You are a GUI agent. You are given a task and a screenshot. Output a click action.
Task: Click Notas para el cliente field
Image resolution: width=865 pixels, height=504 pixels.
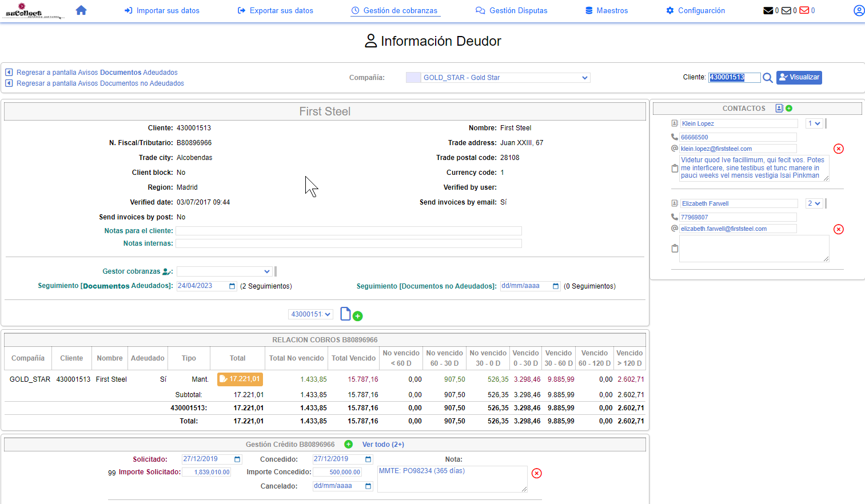349,231
